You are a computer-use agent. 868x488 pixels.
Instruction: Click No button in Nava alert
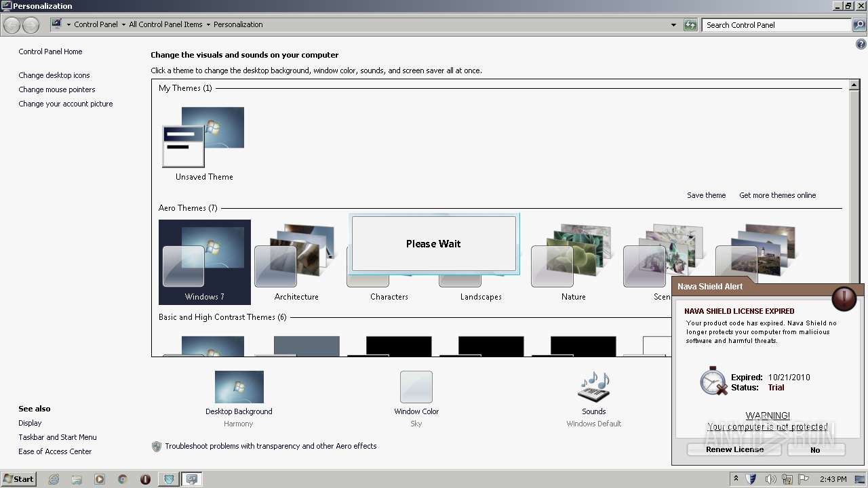[x=816, y=450]
